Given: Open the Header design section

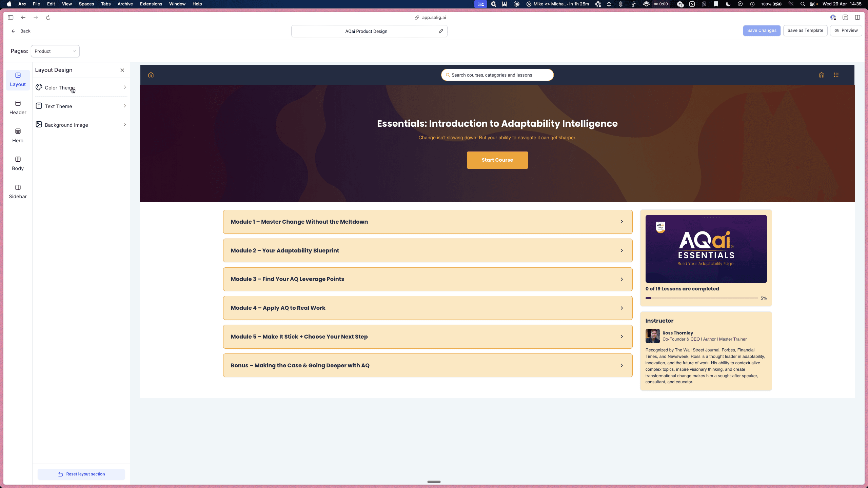Looking at the screenshot, I should pyautogui.click(x=18, y=108).
